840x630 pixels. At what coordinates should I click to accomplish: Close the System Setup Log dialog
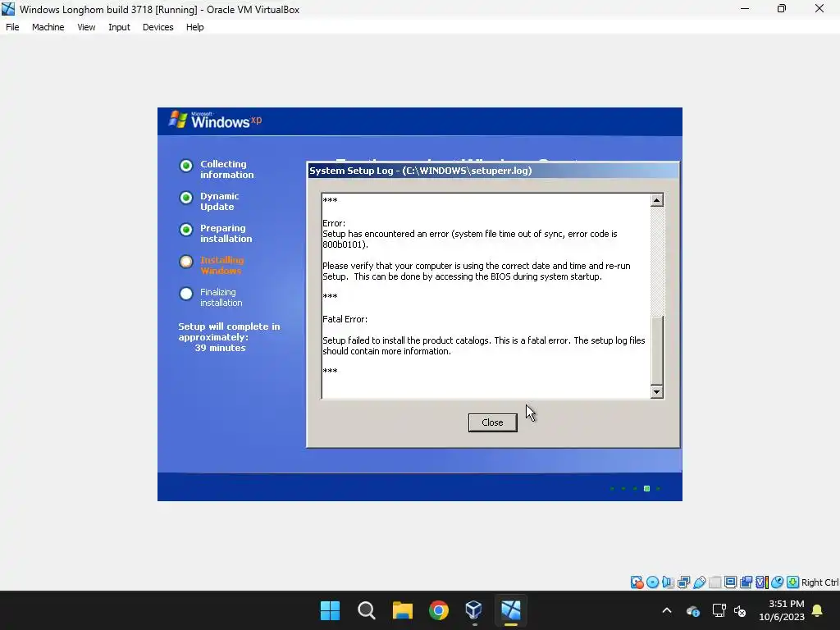click(492, 422)
